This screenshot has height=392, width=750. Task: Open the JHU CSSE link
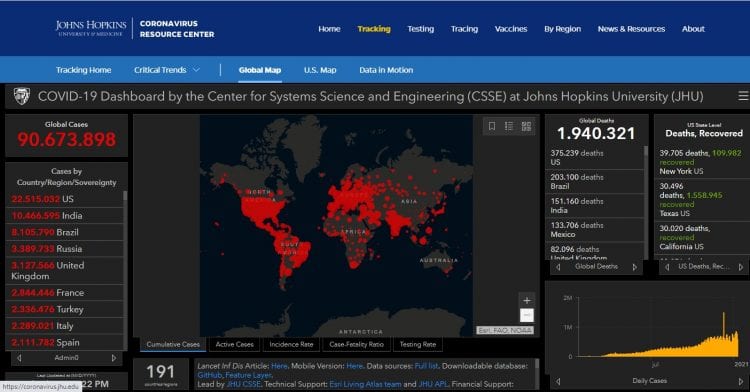(x=243, y=384)
